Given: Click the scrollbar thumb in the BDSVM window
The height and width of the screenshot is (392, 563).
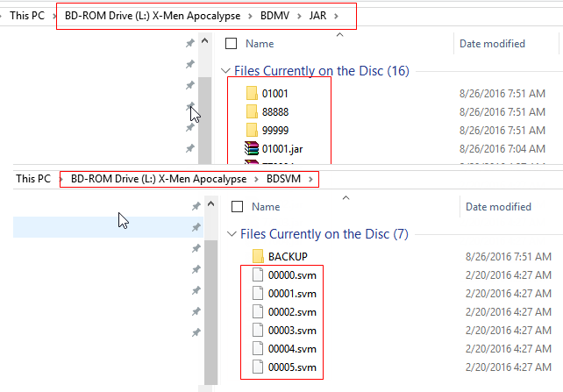Looking at the screenshot, I should click(x=210, y=312).
